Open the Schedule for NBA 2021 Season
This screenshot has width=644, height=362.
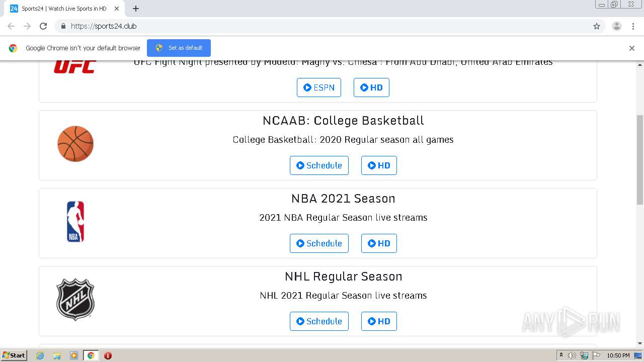click(x=319, y=243)
